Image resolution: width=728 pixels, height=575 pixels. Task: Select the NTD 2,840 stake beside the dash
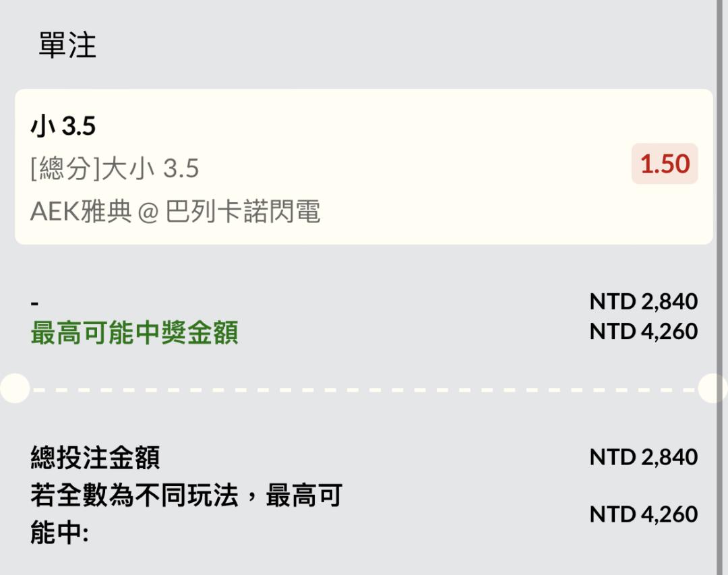tap(643, 301)
